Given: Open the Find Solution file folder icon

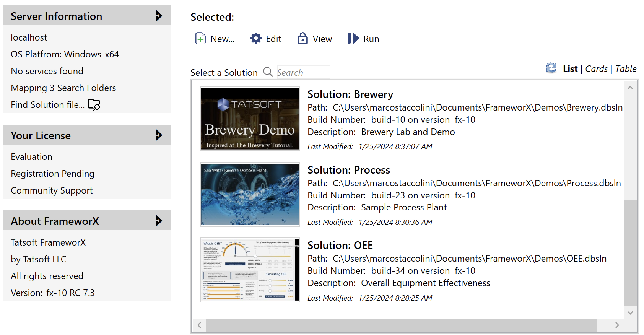Looking at the screenshot, I should coord(94,104).
